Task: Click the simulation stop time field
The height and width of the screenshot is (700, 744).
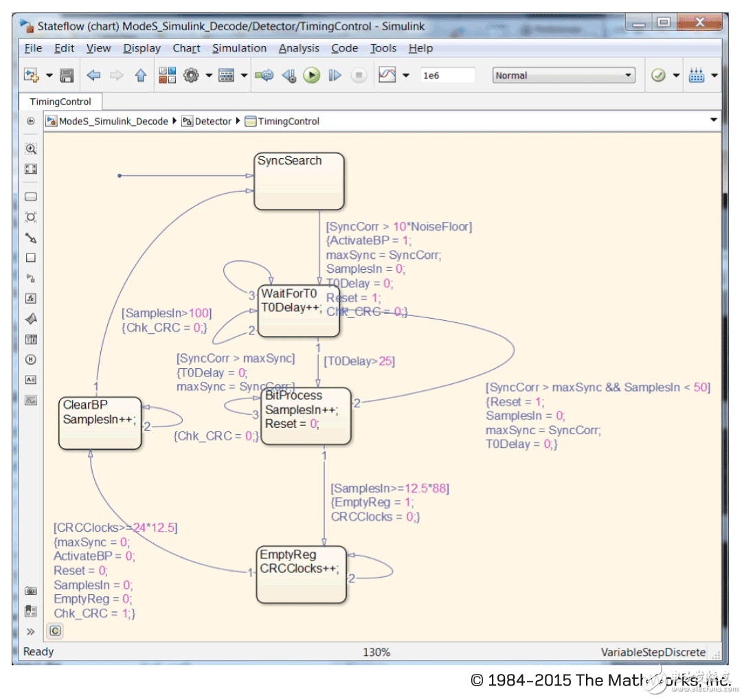Action: tap(447, 76)
